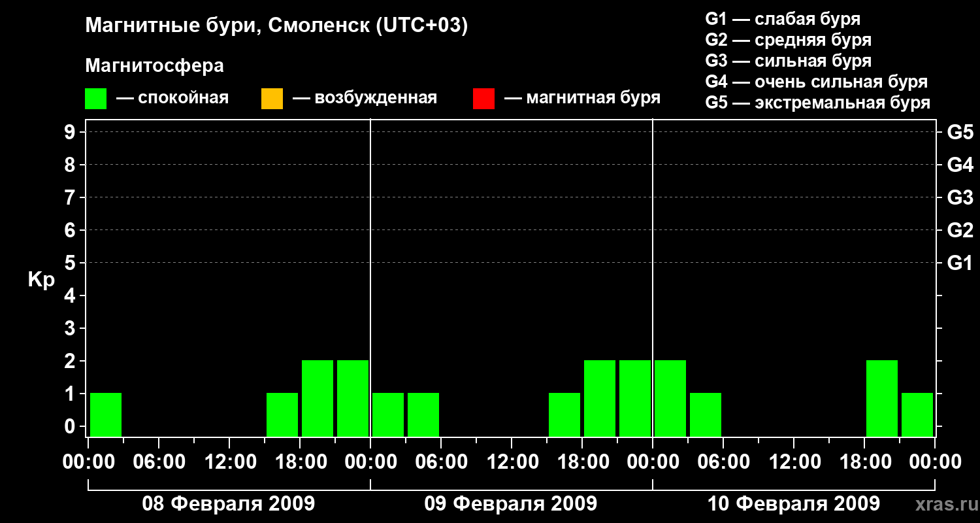
Task: Click the 'G4 — очень сильная буря' legend line
Action: (817, 82)
